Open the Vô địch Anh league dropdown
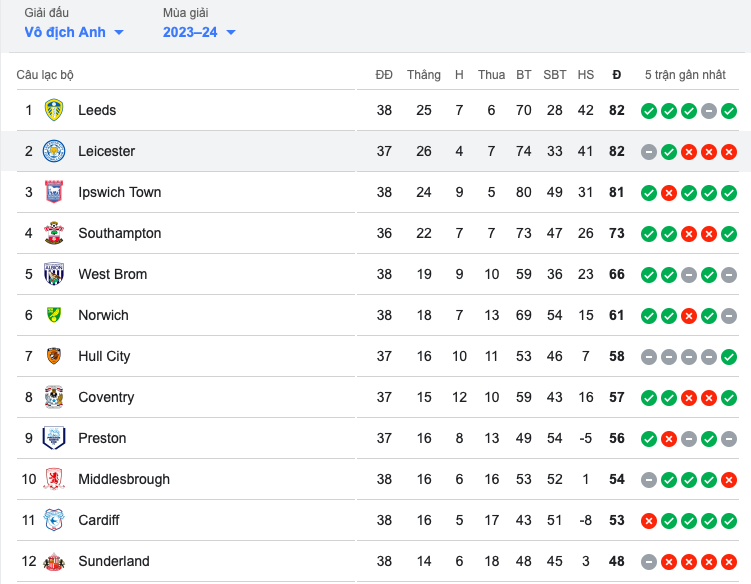This screenshot has width=751, height=584. (74, 32)
